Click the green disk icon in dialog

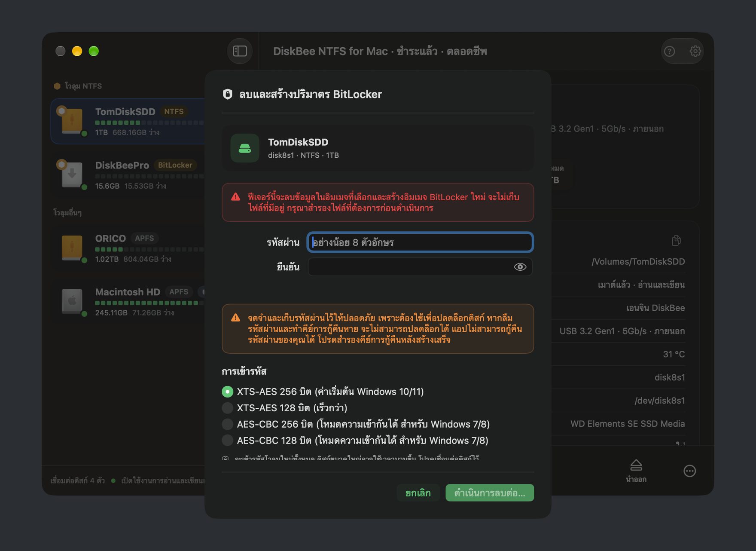point(245,148)
